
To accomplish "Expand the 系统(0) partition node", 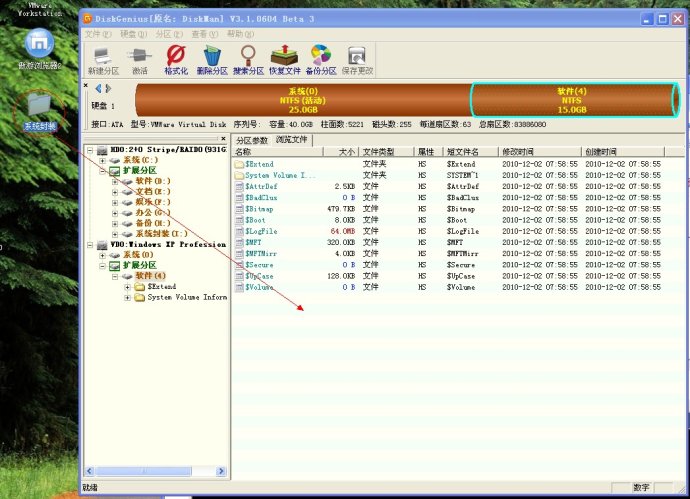I will (x=103, y=255).
